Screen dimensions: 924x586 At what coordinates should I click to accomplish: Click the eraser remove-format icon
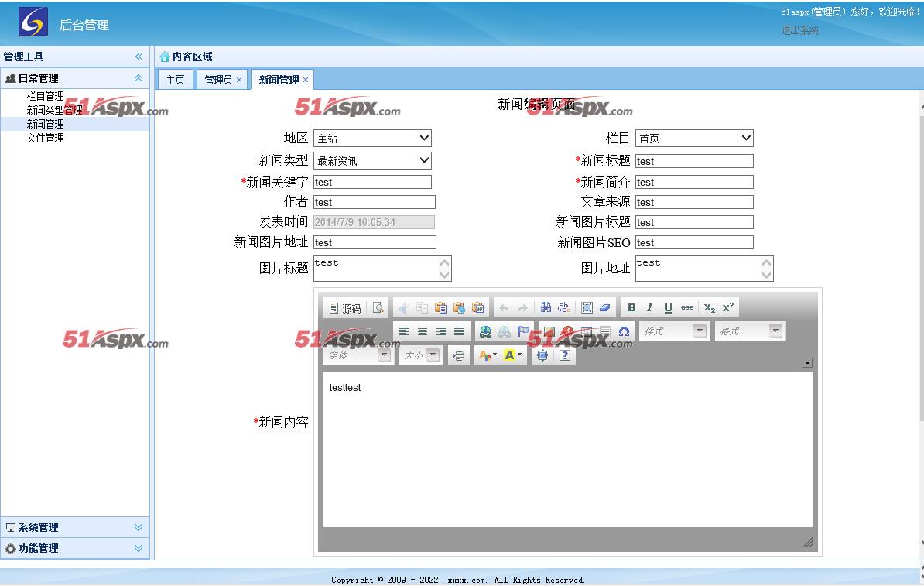605,308
